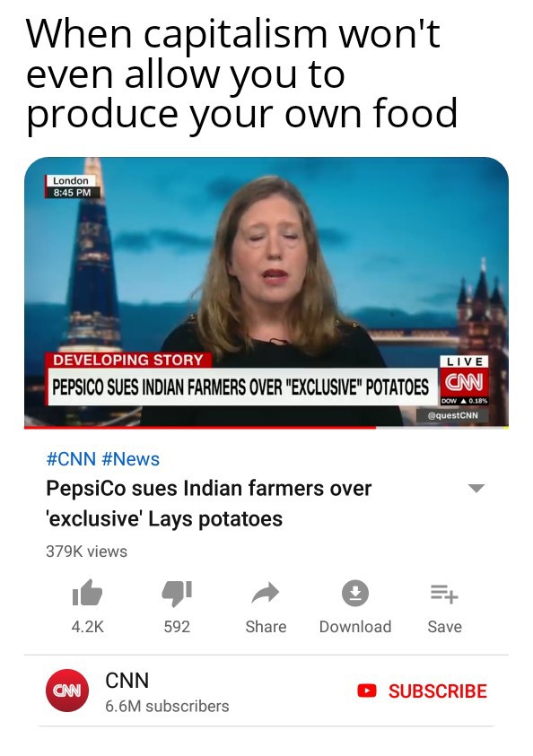The height and width of the screenshot is (756, 533).
Task: Click the CNN logo in video overlay
Action: pyautogui.click(x=464, y=383)
